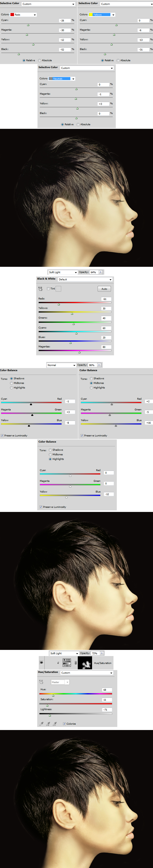Open the Soft Light blend mode dropdown at 64%

(x=63, y=272)
